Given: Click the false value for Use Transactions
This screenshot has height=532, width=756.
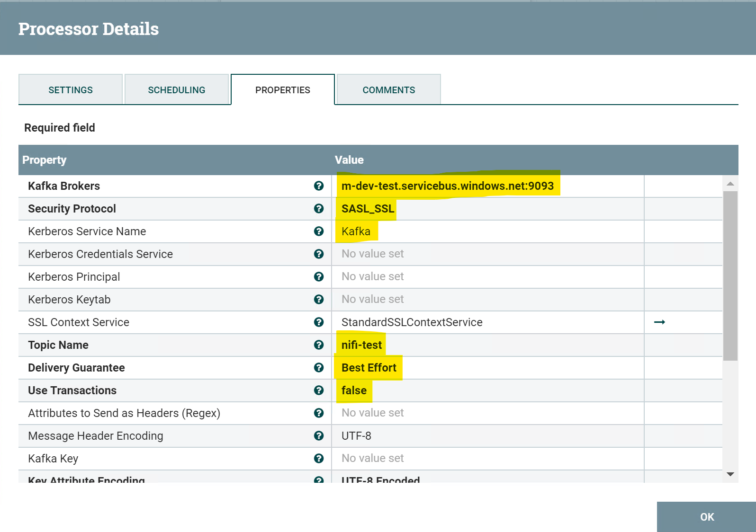Looking at the screenshot, I should pyautogui.click(x=354, y=390).
